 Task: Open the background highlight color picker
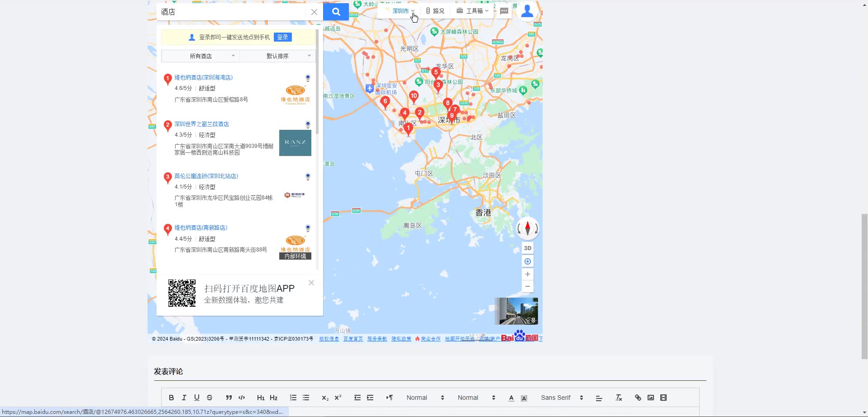tap(524, 398)
